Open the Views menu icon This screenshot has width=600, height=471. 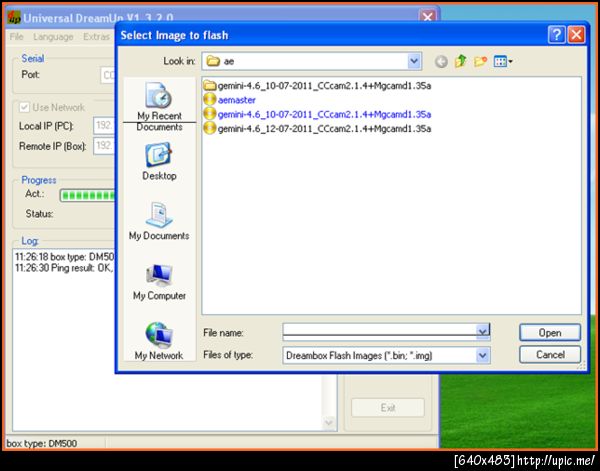tap(503, 61)
